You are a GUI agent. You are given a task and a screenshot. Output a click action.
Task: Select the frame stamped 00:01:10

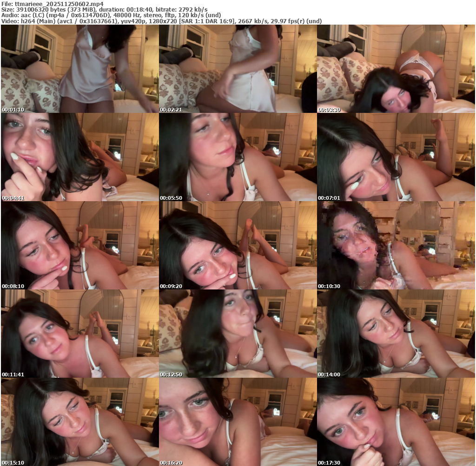point(80,69)
